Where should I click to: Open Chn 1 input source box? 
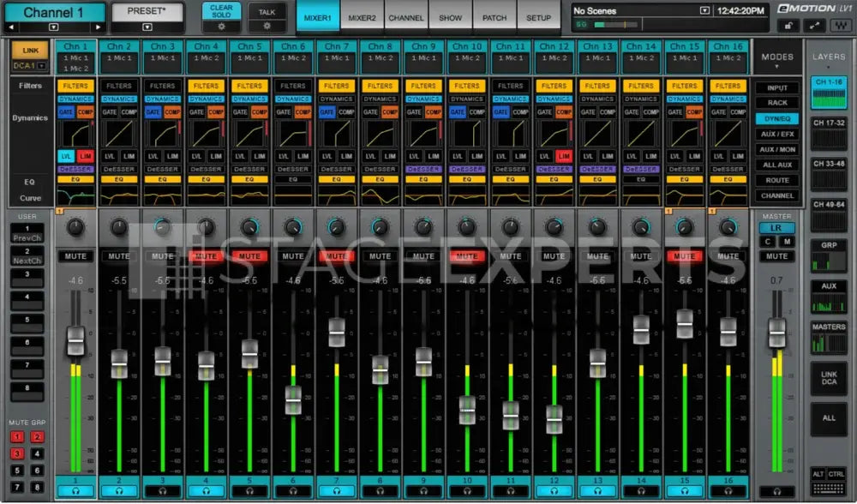[75, 63]
